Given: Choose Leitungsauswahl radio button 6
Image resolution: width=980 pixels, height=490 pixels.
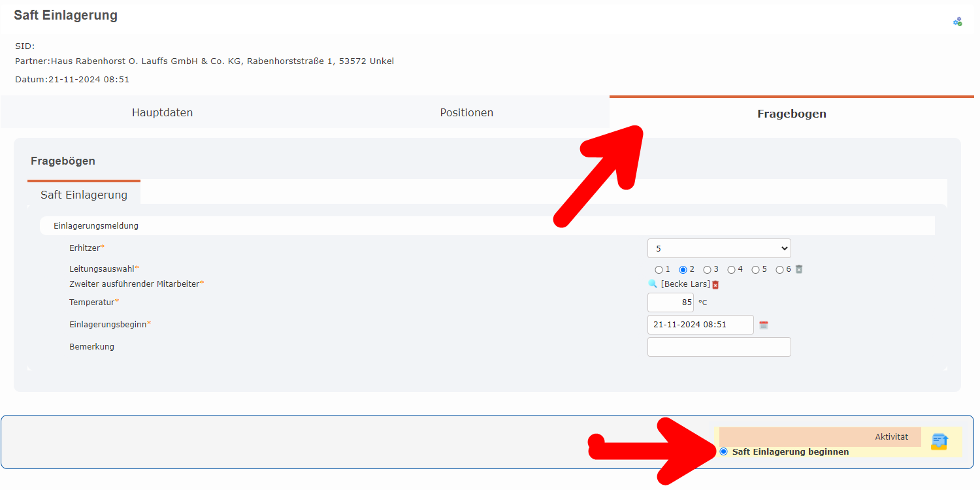Looking at the screenshot, I should tap(779, 270).
